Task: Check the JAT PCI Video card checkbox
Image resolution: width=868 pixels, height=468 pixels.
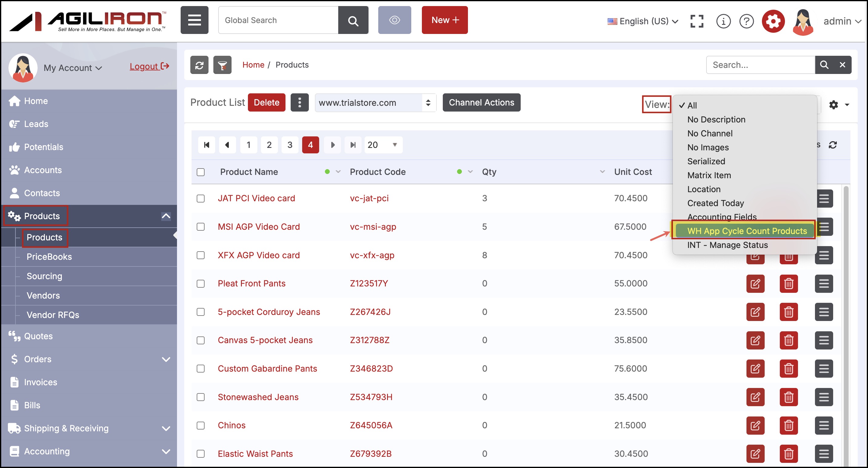Action: pos(201,199)
